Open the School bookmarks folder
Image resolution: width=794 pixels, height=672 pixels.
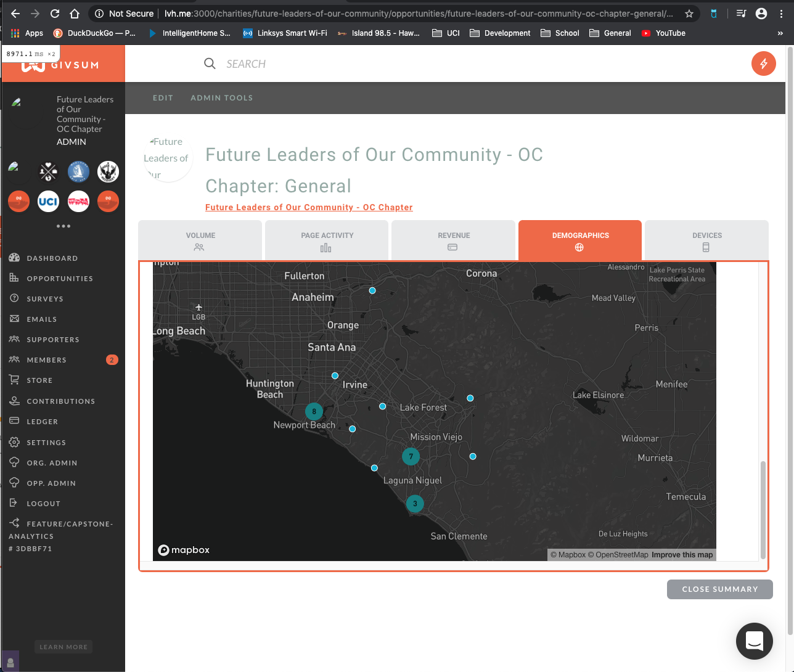tap(560, 33)
